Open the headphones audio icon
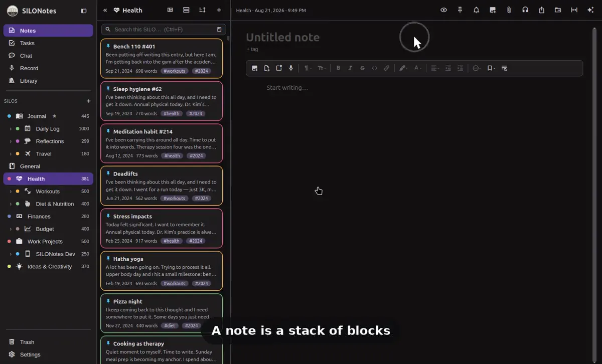 click(x=525, y=10)
